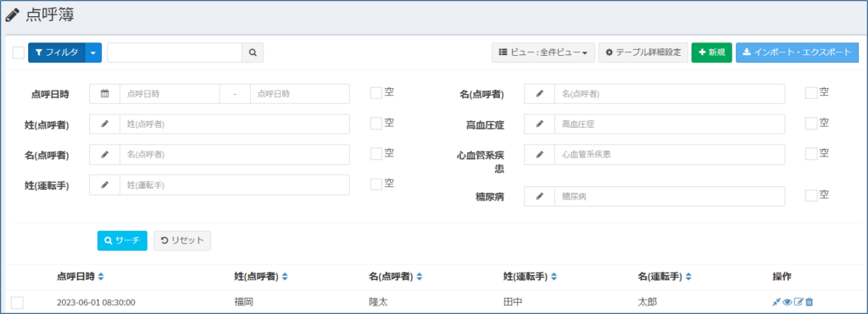Check 空 box for 心血管系疾患
This screenshot has width=868, height=314.
point(811,154)
